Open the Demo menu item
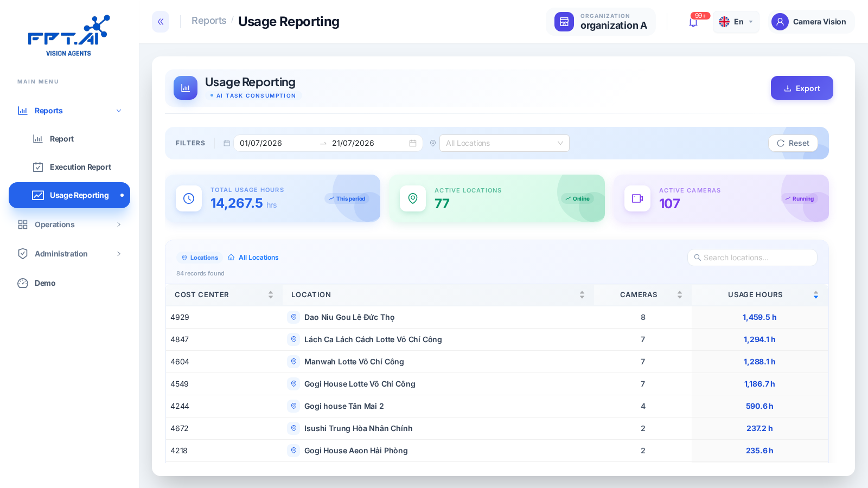The height and width of the screenshot is (488, 868). pyautogui.click(x=69, y=283)
